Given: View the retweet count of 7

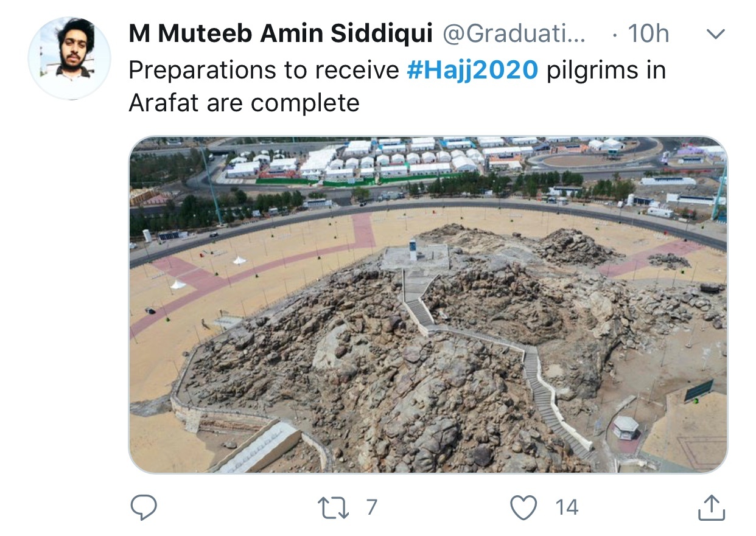Looking at the screenshot, I should [371, 507].
